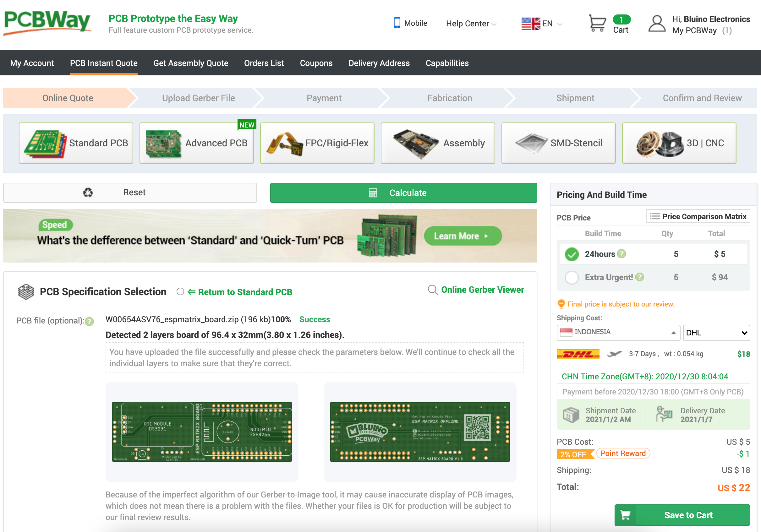
Task: Click Online Gerber Viewer magnifier icon
Action: point(433,290)
